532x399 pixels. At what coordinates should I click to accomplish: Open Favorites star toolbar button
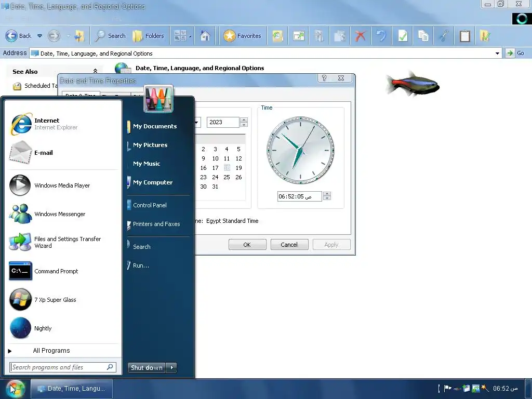(x=242, y=36)
